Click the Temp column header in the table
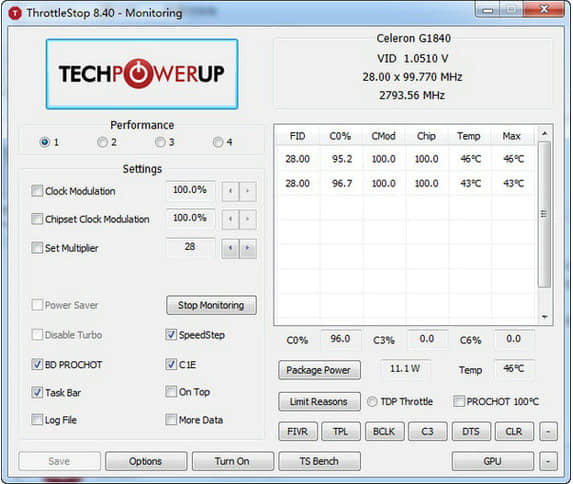Image resolution: width=573 pixels, height=484 pixels. click(469, 136)
